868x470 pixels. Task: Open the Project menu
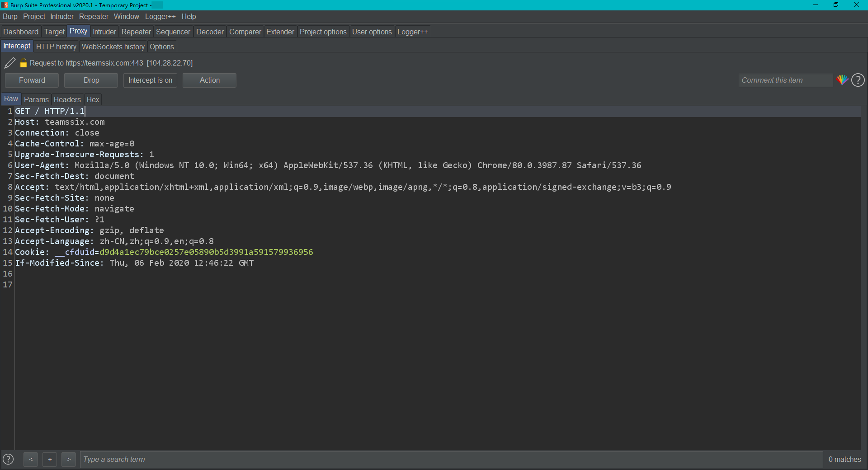34,17
